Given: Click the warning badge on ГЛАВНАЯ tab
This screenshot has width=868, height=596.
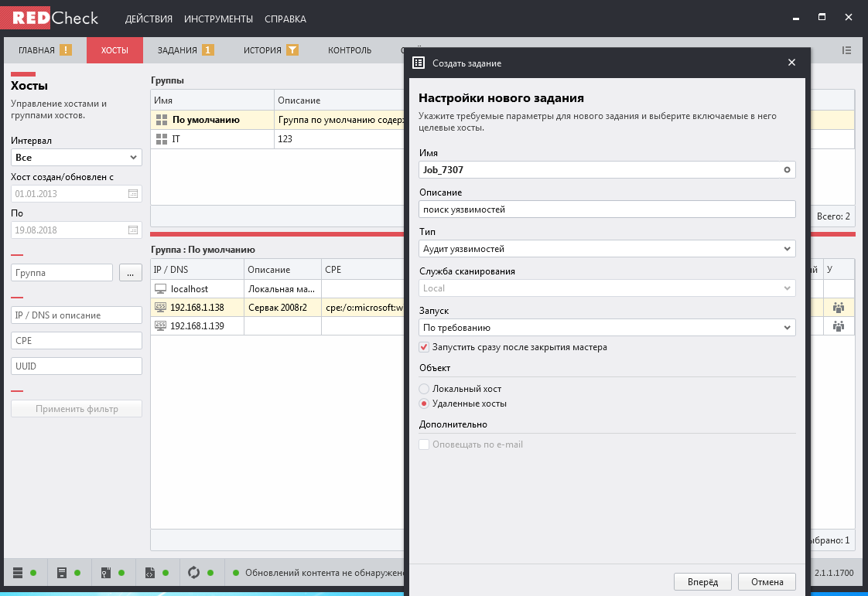Looking at the screenshot, I should (65, 49).
